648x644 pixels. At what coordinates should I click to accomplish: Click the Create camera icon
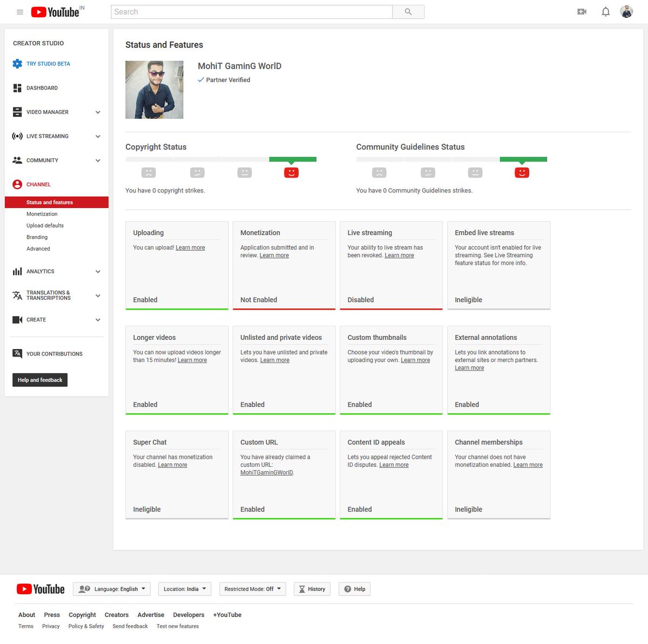click(17, 320)
